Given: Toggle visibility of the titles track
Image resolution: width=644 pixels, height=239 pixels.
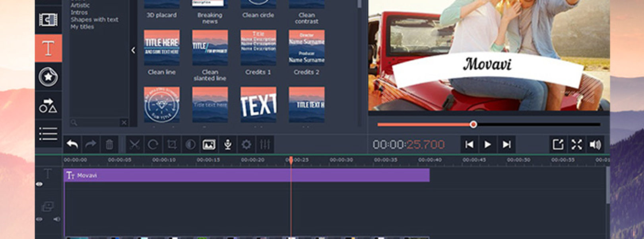Looking at the screenshot, I should (x=39, y=184).
